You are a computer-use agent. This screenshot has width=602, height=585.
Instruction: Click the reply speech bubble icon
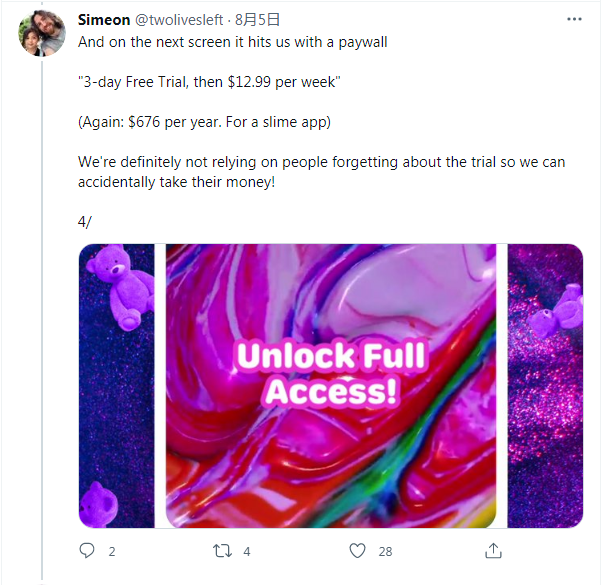[x=87, y=551]
